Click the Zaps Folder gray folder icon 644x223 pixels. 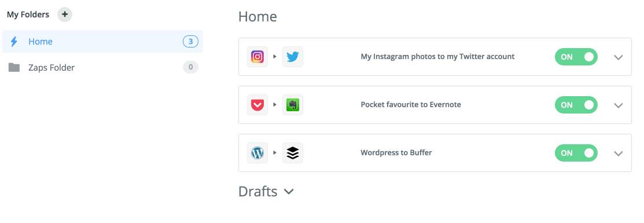[14, 67]
